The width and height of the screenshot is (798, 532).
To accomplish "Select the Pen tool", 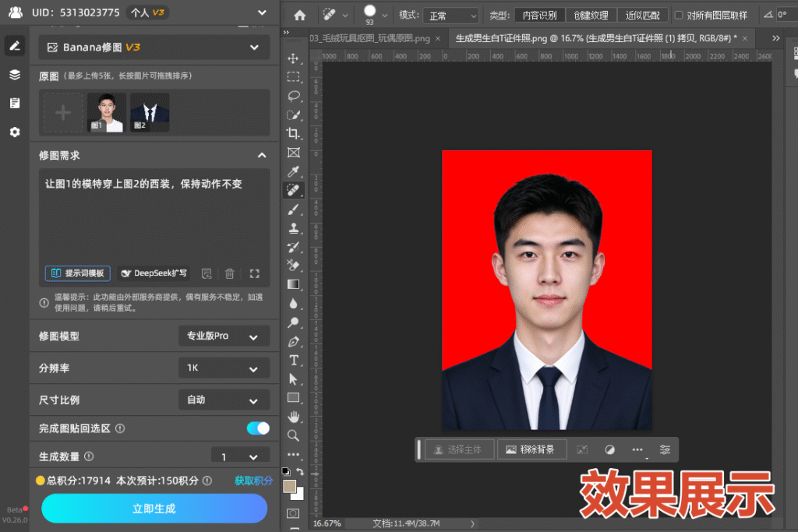I will click(293, 341).
